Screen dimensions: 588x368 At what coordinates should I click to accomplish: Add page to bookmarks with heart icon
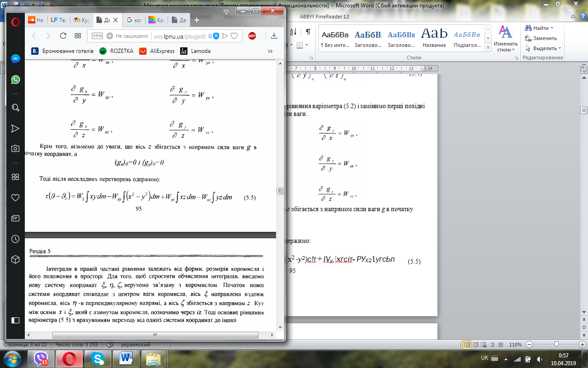[234, 36]
